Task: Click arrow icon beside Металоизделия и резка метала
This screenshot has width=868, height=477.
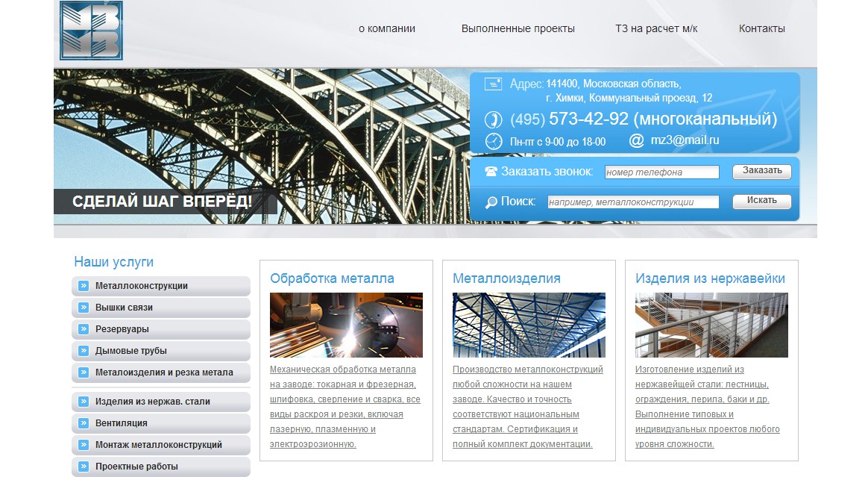Action: tap(84, 372)
